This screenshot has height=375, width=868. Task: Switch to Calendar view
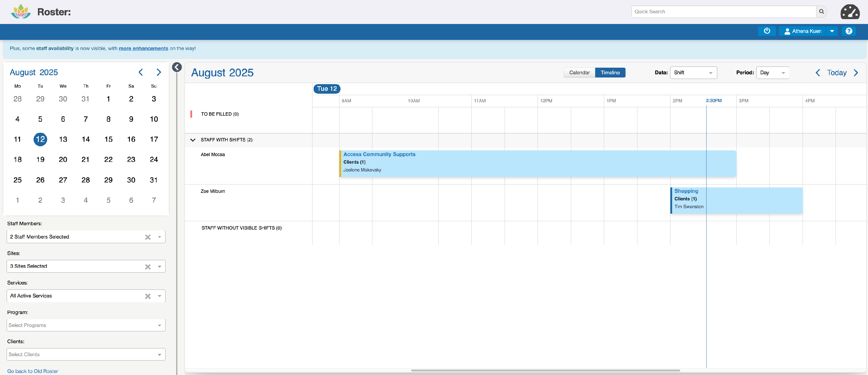tap(579, 73)
